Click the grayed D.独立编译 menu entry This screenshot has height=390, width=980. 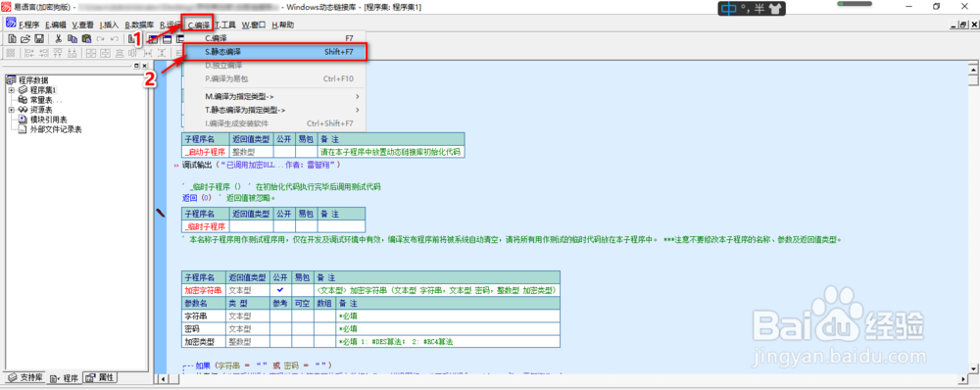pos(275,65)
